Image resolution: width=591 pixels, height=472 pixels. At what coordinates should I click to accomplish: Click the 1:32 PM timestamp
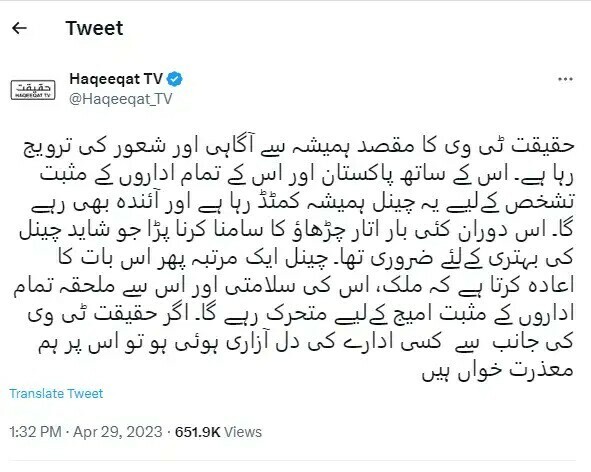[x=35, y=432]
